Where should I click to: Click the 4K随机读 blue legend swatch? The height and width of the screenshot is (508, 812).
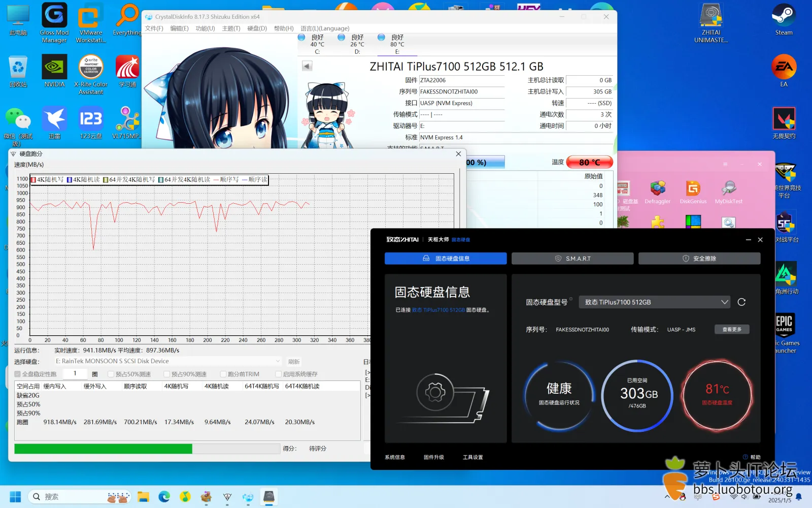tap(70, 180)
